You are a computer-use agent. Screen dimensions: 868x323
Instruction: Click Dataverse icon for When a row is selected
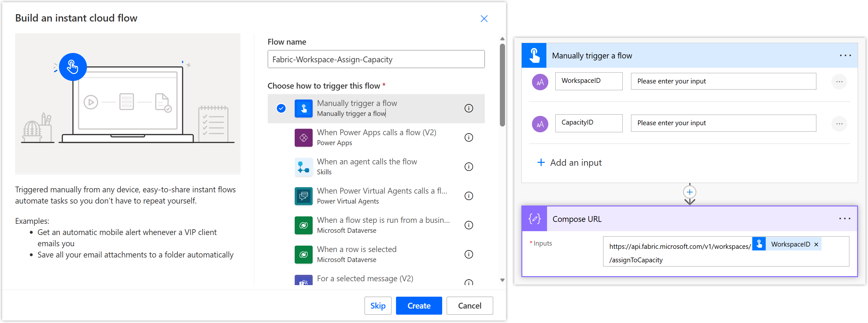click(303, 255)
